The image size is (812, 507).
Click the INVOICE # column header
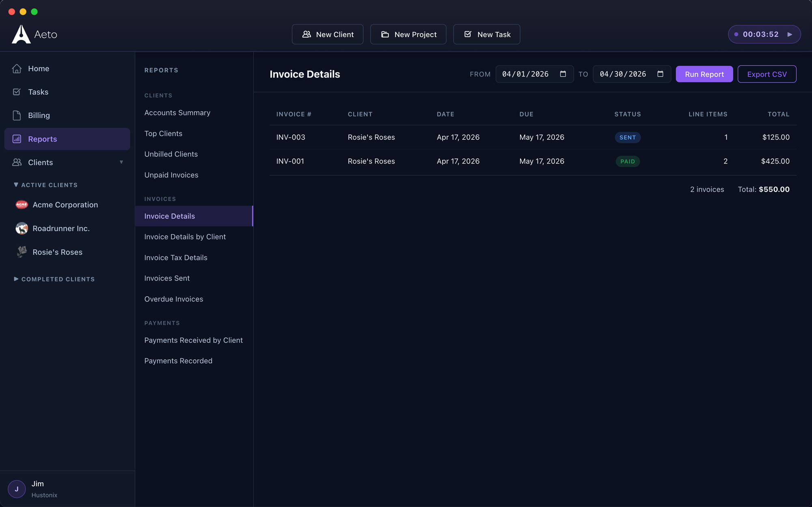tap(294, 114)
